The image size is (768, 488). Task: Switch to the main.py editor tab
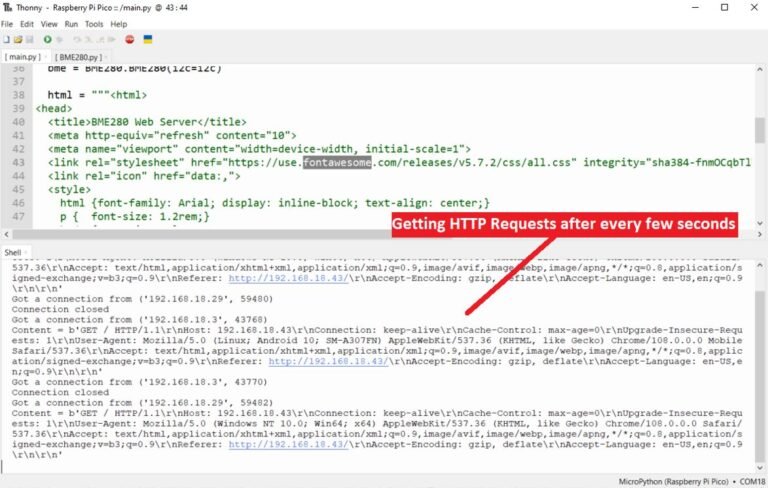click(x=24, y=57)
